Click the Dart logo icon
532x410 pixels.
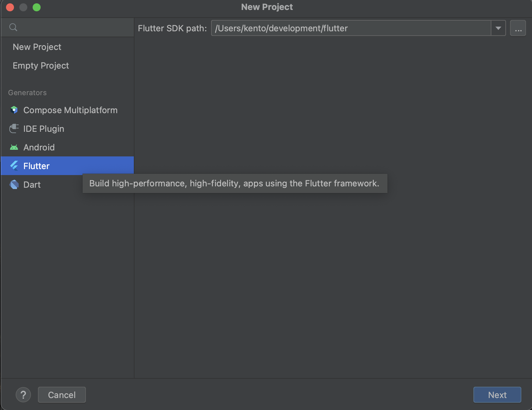(14, 185)
